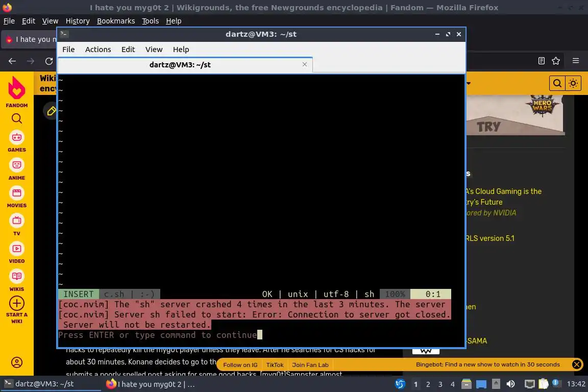This screenshot has height=392, width=588.
Task: Click the blue show desktop icon in panel
Action: pyautogui.click(x=481, y=384)
